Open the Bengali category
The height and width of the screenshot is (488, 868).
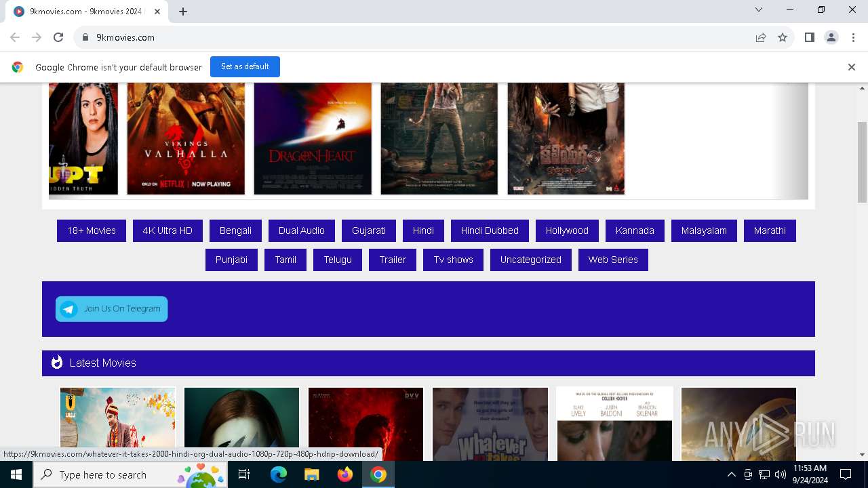click(235, 230)
